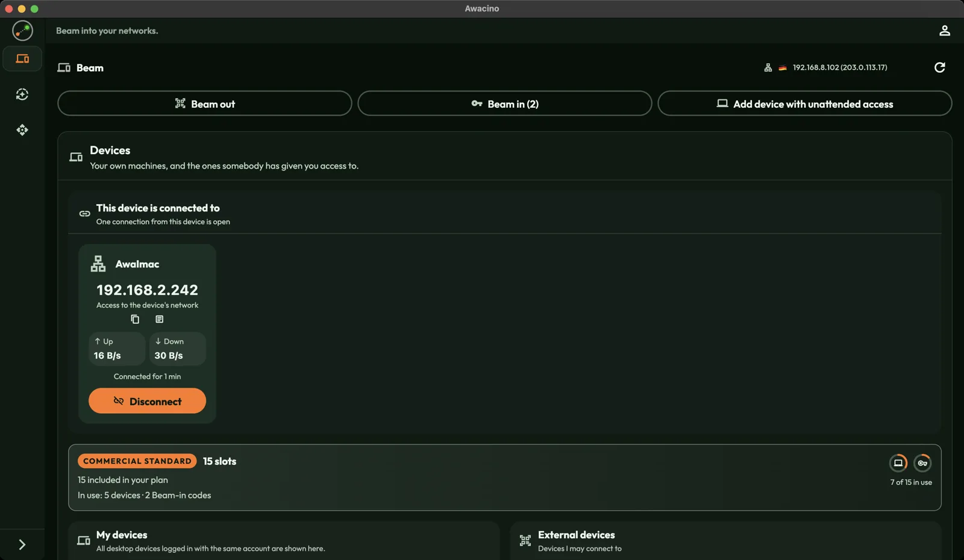Click the Awalmac network icon
964x560 pixels.
(98, 264)
